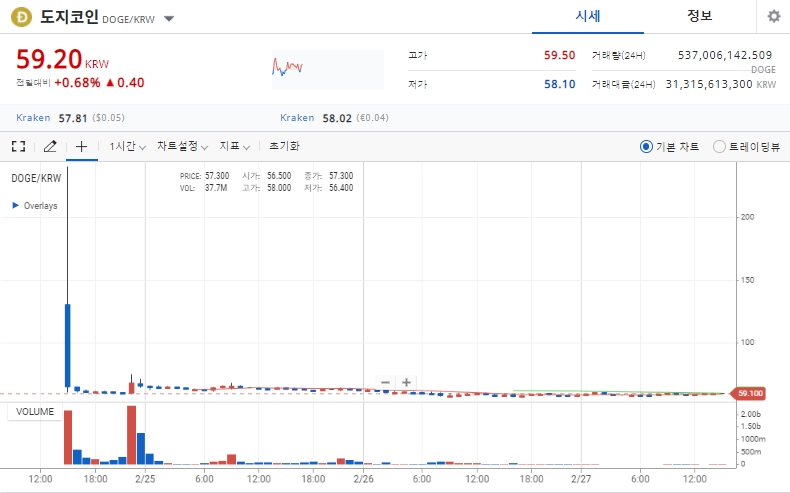Click the 2/27 date on time axis

coord(581,478)
